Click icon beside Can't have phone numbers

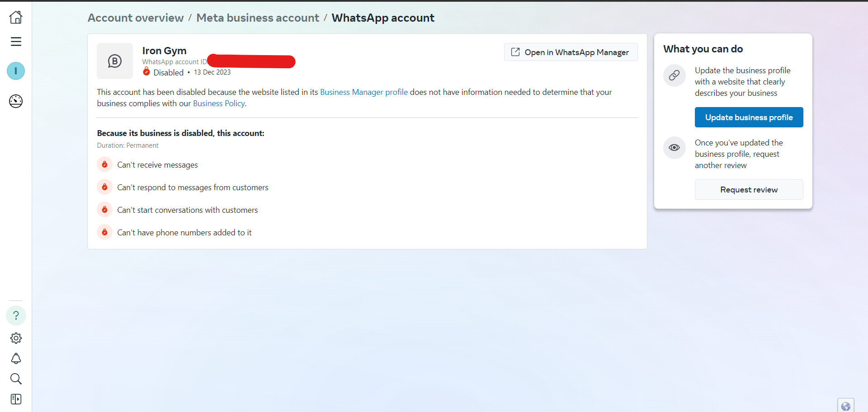(x=104, y=232)
